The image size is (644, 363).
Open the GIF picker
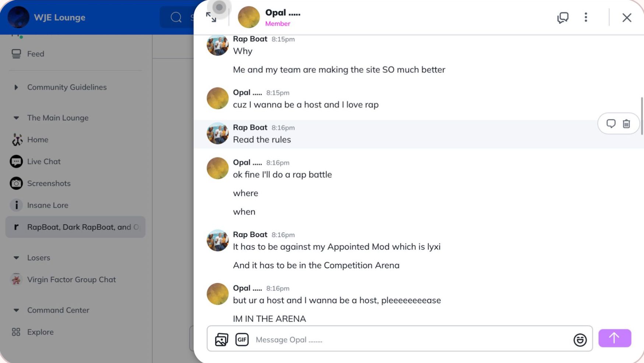pos(242,339)
